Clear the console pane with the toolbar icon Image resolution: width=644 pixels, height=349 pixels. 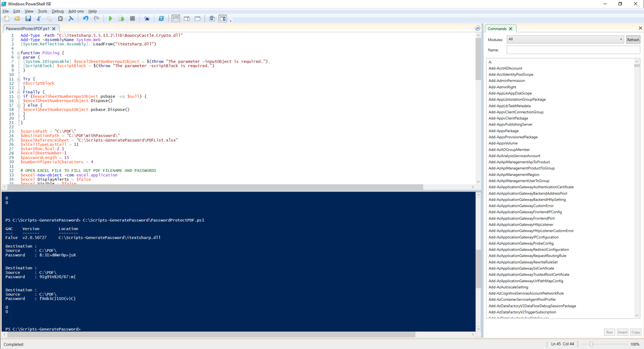(71, 18)
